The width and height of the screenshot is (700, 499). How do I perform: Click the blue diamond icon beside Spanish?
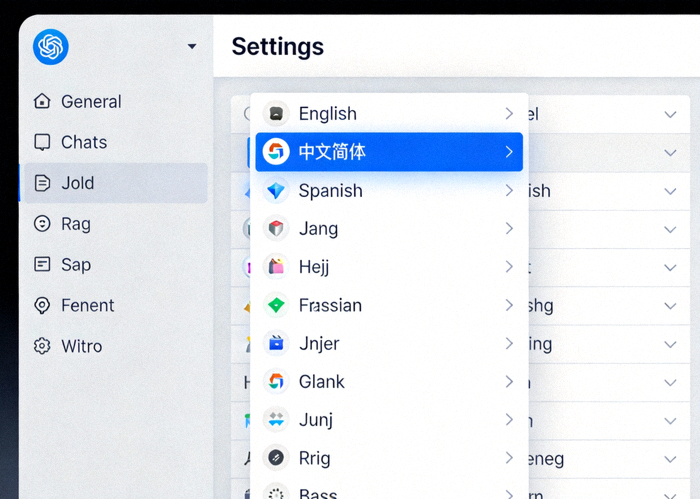pyautogui.click(x=276, y=191)
